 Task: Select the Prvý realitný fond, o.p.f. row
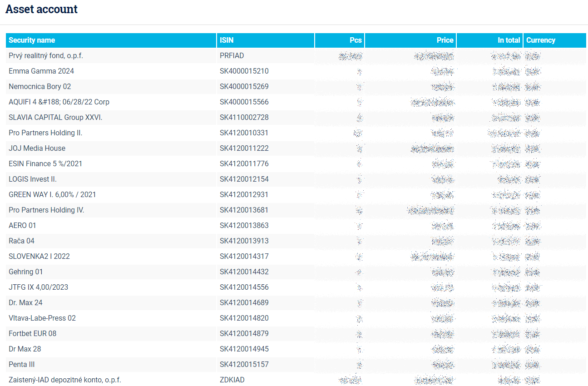(x=46, y=55)
